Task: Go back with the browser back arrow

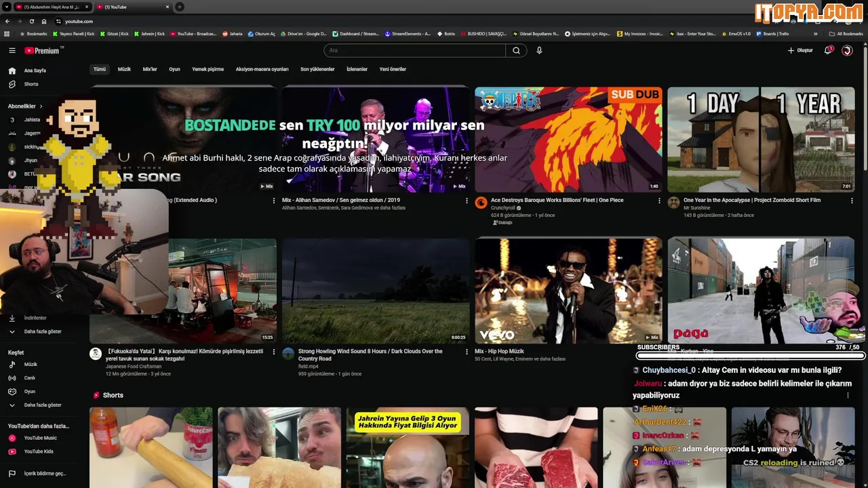Action: pos(7,21)
